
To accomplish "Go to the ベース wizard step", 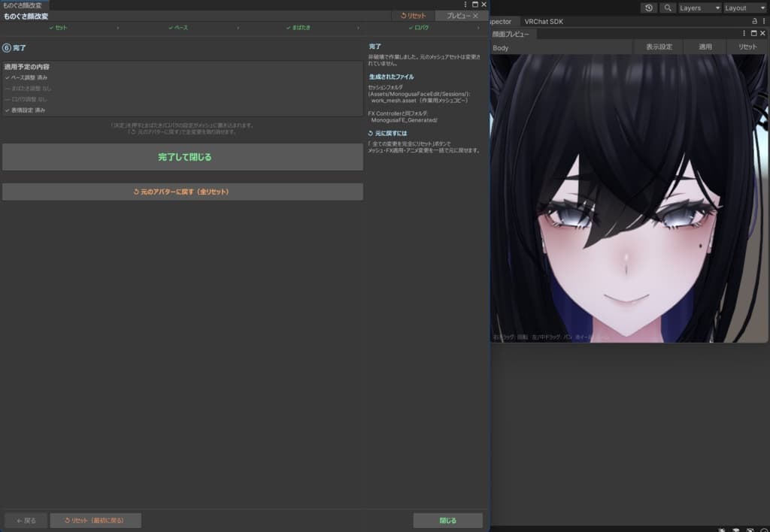I will (x=177, y=28).
